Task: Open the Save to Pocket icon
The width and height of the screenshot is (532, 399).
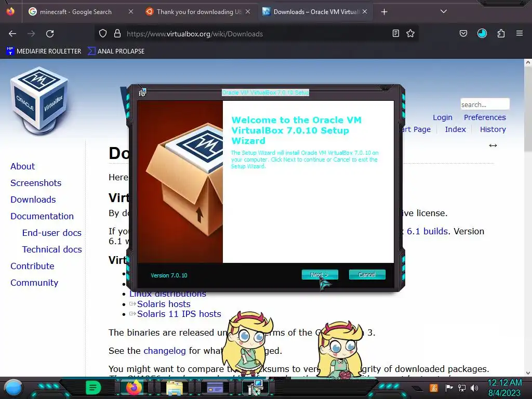Action: pos(463,33)
